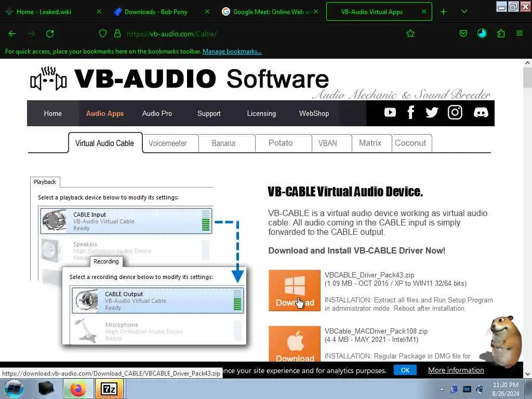Accept cookies with the OK button
This screenshot has height=399, width=532.
pyautogui.click(x=405, y=370)
